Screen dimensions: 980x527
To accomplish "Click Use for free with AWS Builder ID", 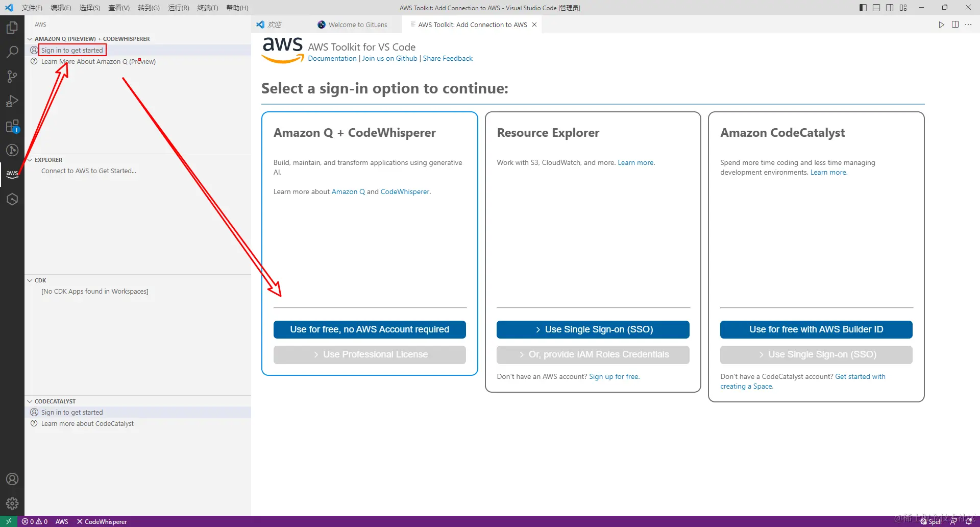I will (816, 329).
